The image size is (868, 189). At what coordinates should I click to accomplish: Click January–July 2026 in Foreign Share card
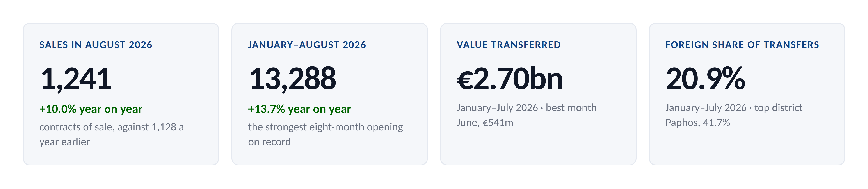(x=706, y=108)
